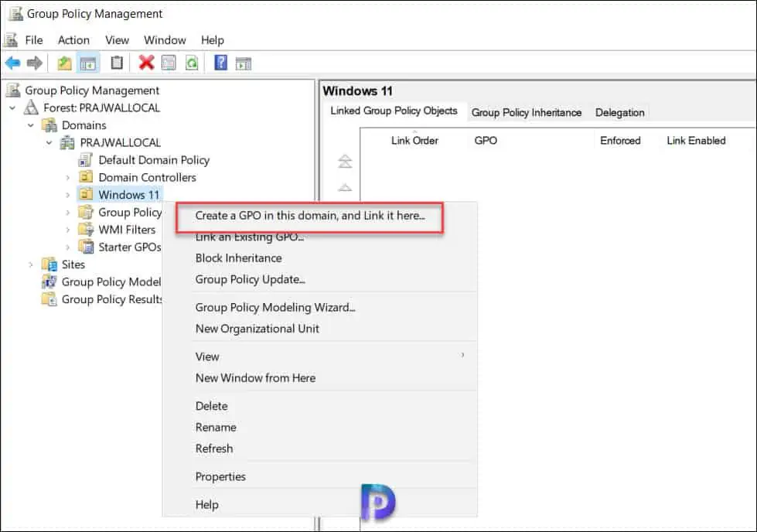
Task: Click the WMI Filters folder icon
Action: (x=86, y=230)
